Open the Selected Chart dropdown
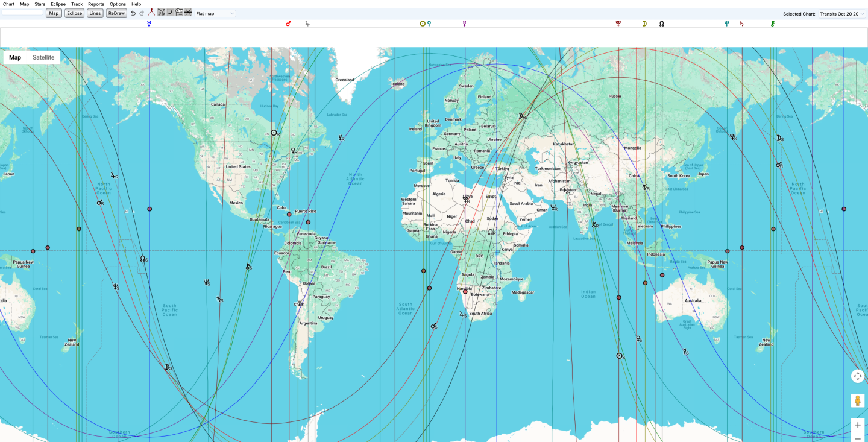This screenshot has width=868, height=442. click(842, 13)
